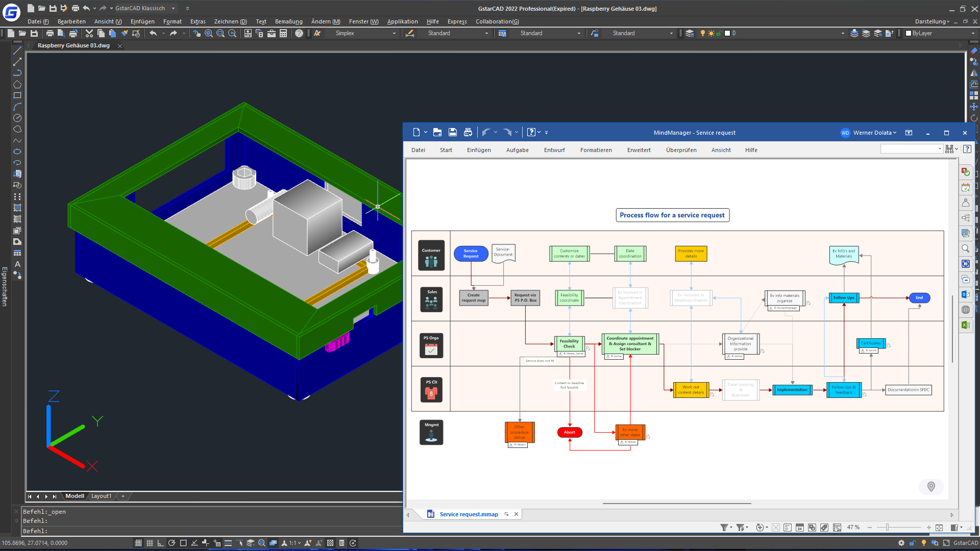Open the Formatieren tab in MindManager
The height and width of the screenshot is (551, 980).
pos(596,150)
